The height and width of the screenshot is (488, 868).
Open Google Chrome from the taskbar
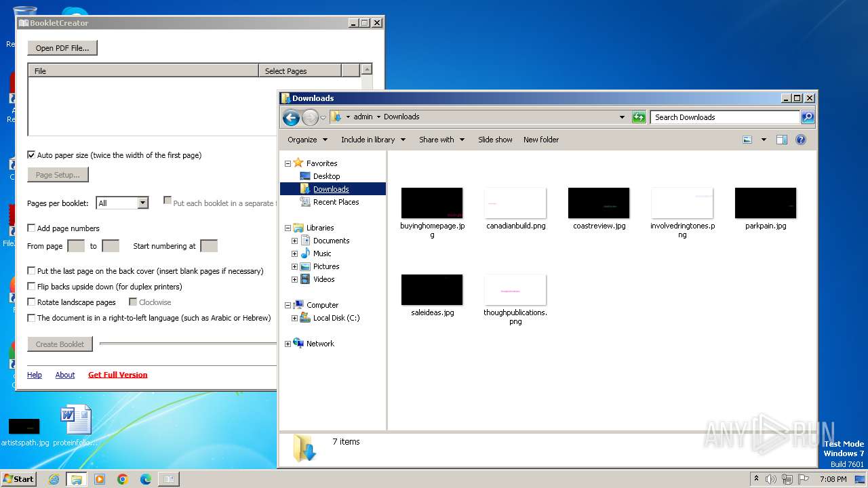click(x=123, y=479)
